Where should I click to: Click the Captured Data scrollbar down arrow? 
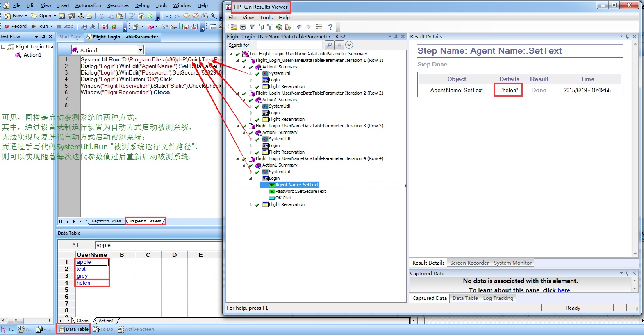click(x=635, y=289)
